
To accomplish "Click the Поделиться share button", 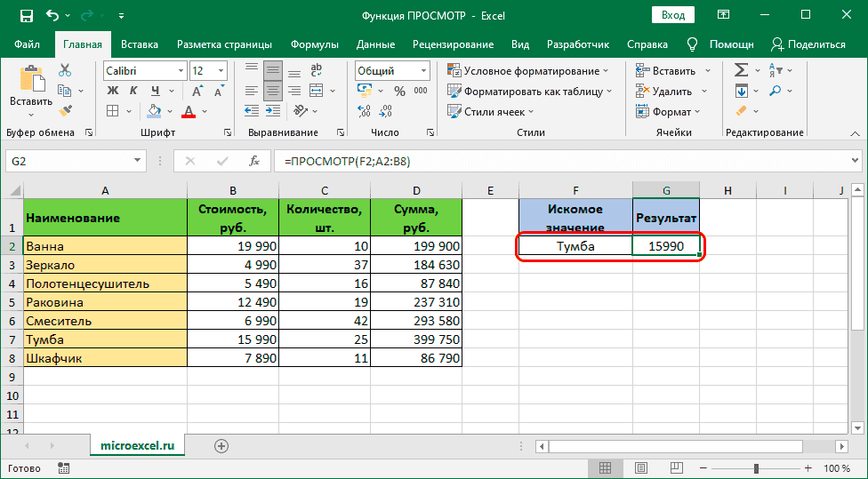I will point(808,44).
